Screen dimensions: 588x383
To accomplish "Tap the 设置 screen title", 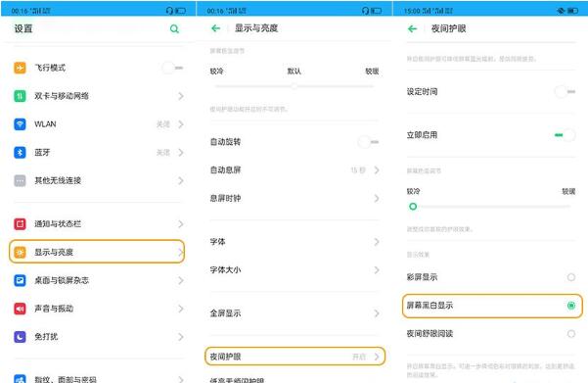I will click(x=23, y=29).
